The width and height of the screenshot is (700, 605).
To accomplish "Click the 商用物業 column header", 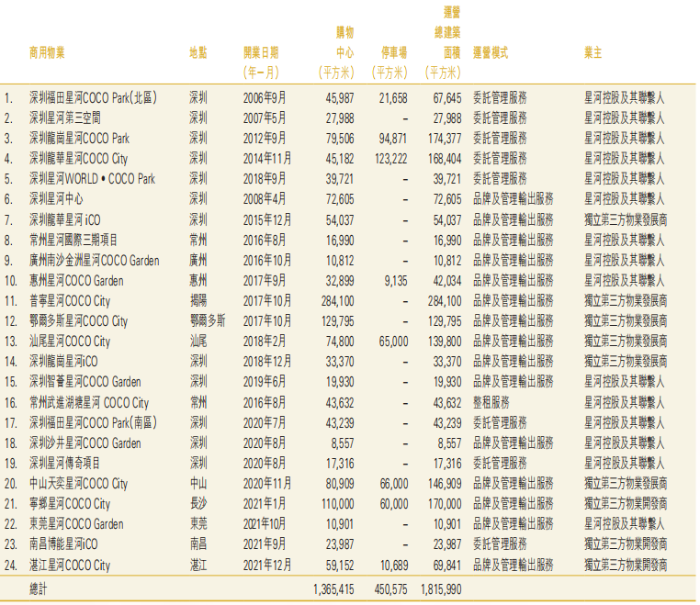I will click(47, 52).
